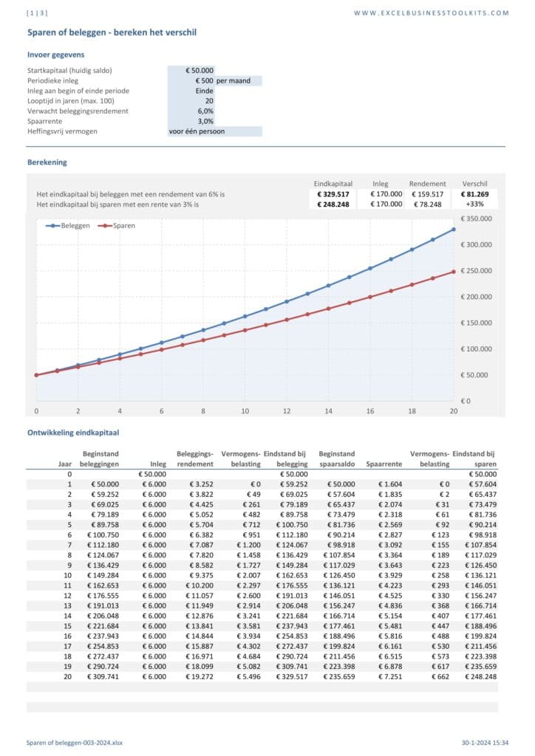Click the summary Eindkapitaal € 248.248 above chart
The image size is (535, 756).
tap(333, 204)
